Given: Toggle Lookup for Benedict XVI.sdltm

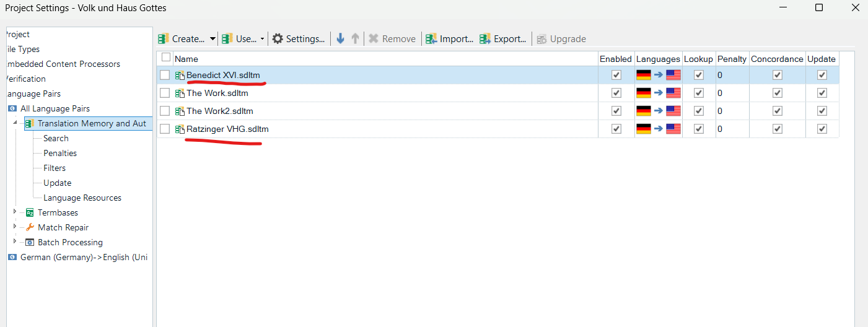Looking at the screenshot, I should click(x=699, y=75).
